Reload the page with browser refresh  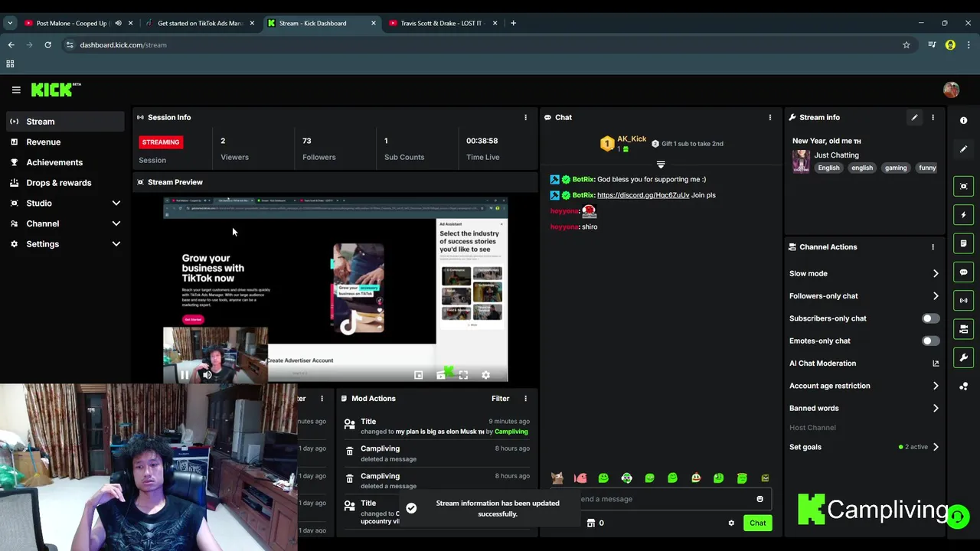point(47,45)
